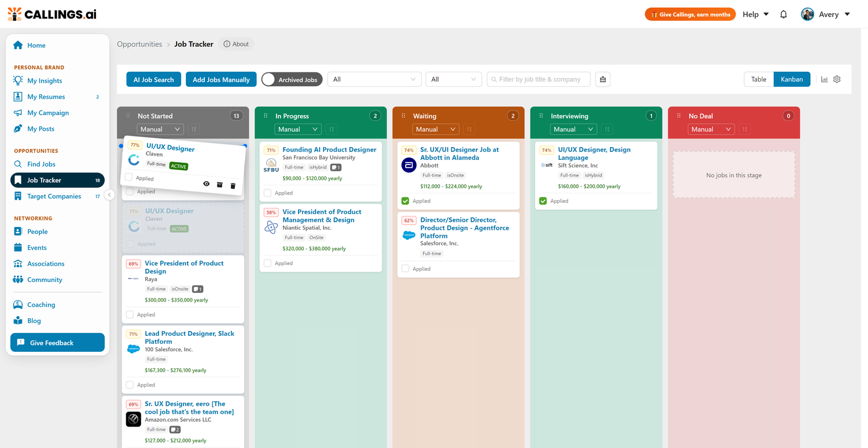868x448 pixels.
Task: Archive the lifted UI/UX Designer card via box icon
Action: tap(220, 185)
